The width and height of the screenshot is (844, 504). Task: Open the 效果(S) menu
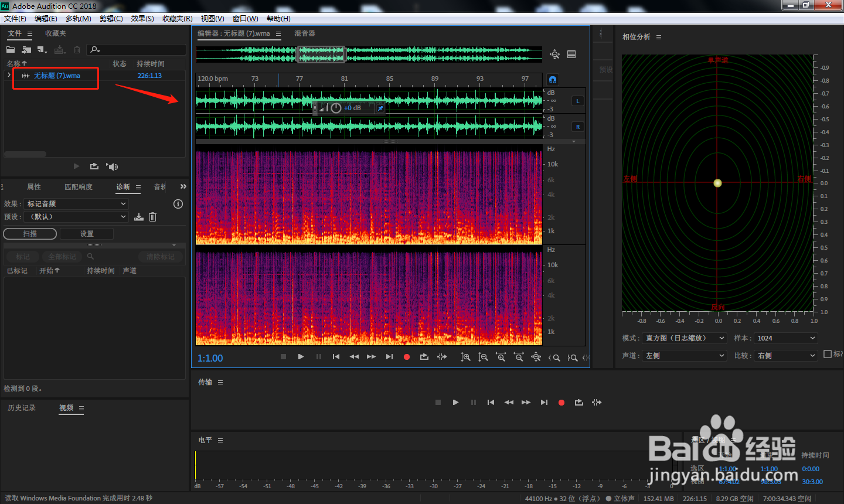pos(142,19)
